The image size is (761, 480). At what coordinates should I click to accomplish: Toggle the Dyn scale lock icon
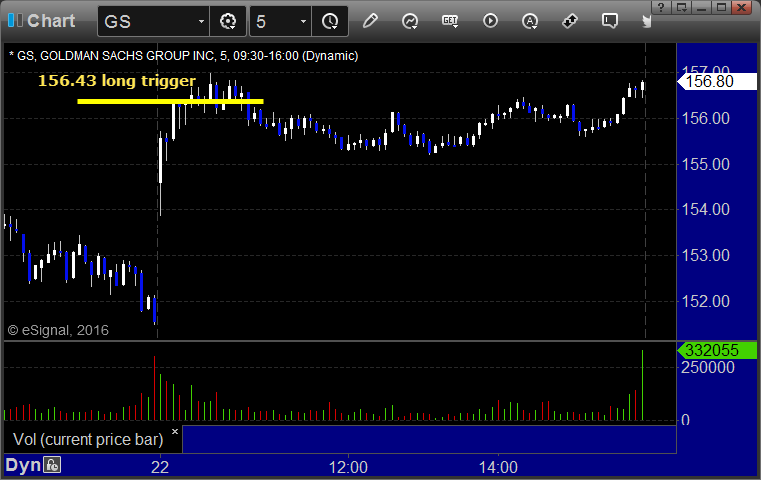[52, 465]
